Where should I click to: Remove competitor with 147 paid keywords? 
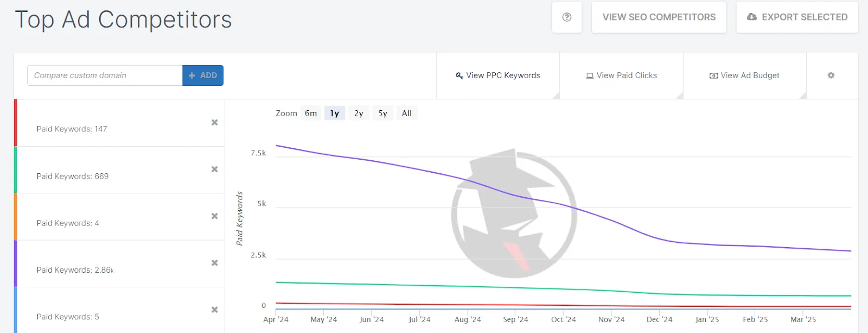pos(215,122)
